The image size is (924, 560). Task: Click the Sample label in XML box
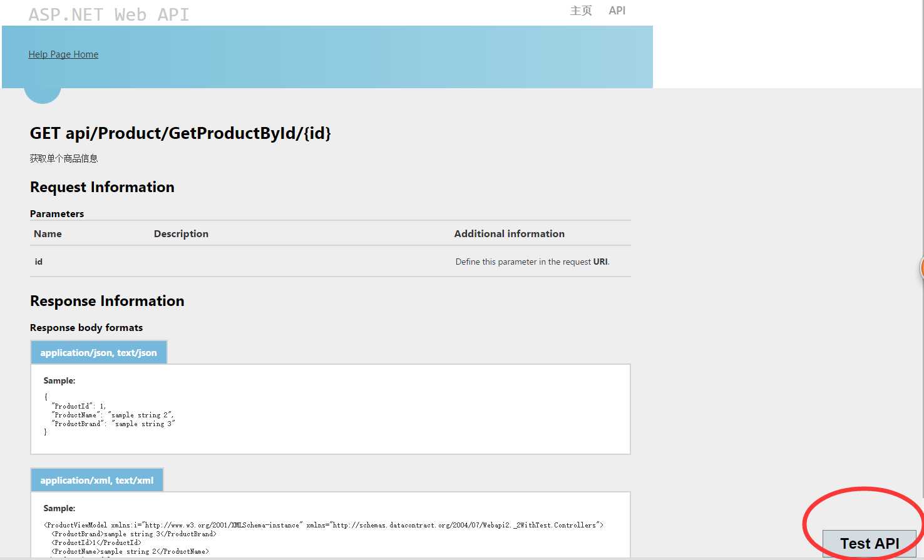[59, 508]
